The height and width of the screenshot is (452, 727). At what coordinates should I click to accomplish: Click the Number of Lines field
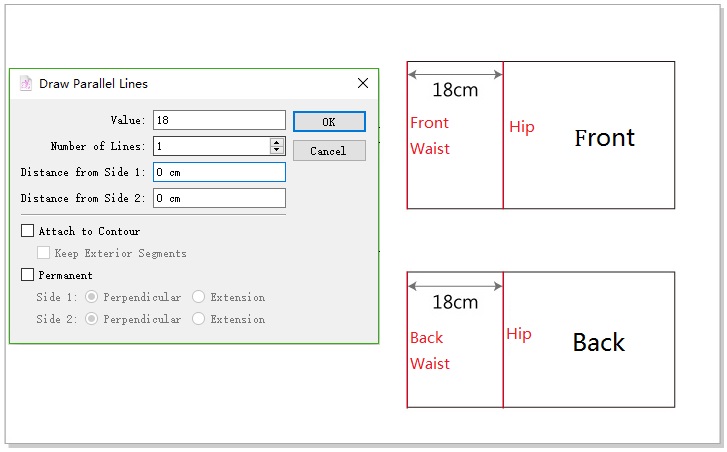[x=211, y=146]
